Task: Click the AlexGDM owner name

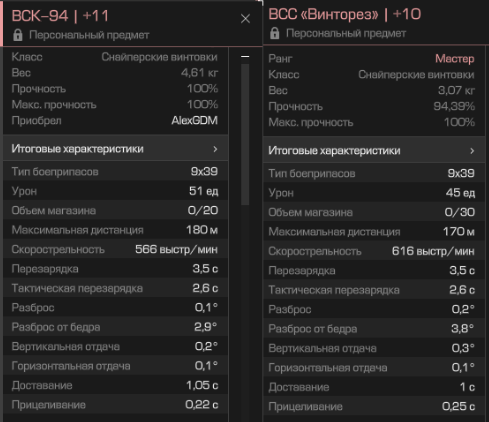Action: [x=195, y=120]
